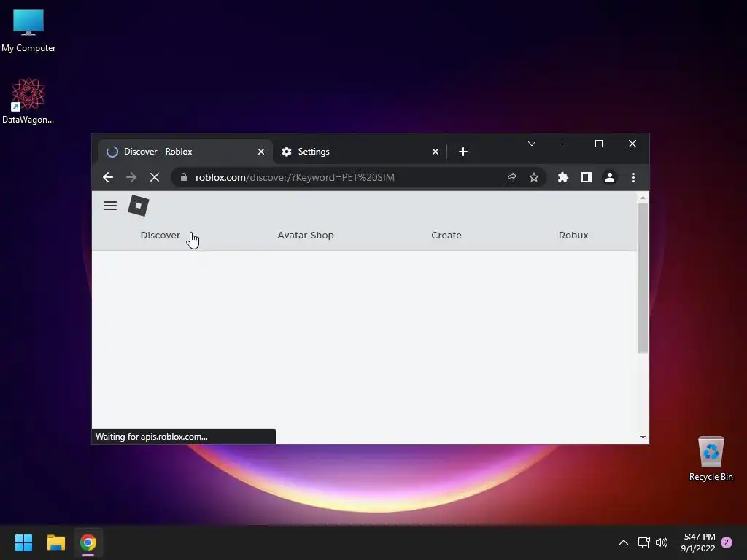Switch to the Settings tab
The height and width of the screenshot is (560, 747).
point(360,152)
